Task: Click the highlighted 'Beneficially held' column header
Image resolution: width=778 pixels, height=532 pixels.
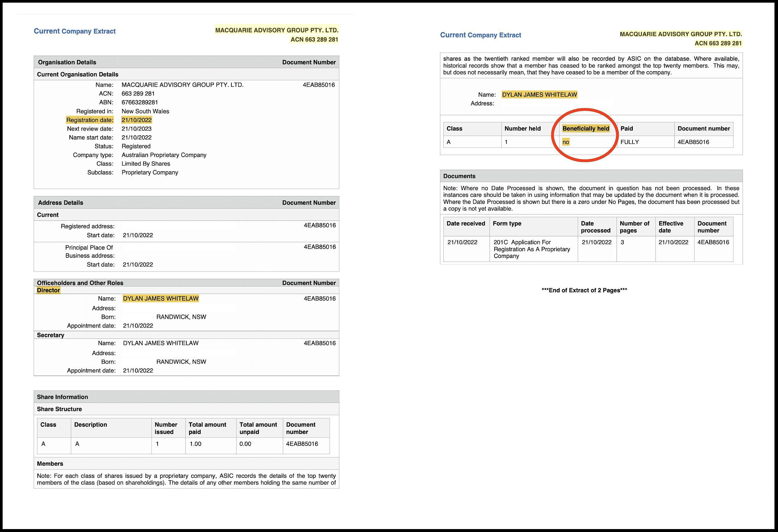Action: click(x=586, y=129)
